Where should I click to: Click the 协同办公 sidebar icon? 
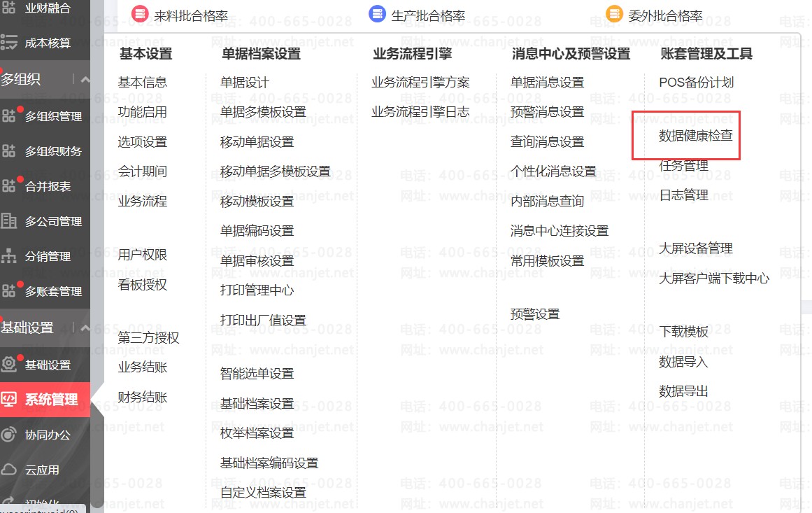pyautogui.click(x=9, y=434)
